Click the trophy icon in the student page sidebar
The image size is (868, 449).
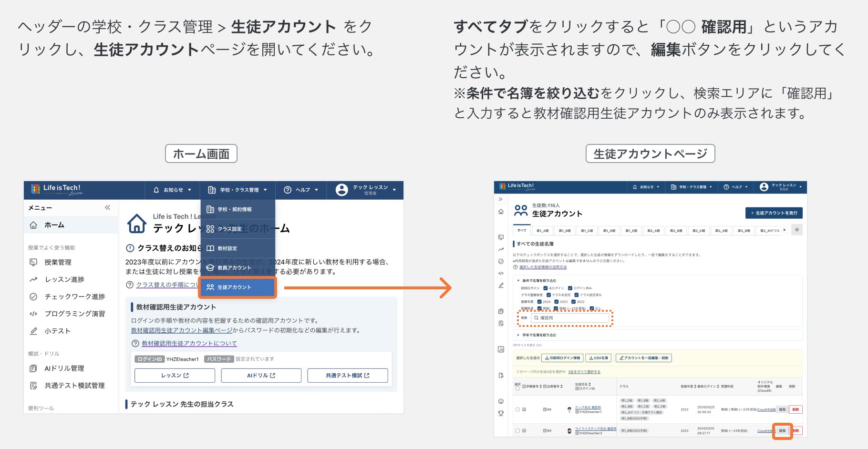pos(501,413)
